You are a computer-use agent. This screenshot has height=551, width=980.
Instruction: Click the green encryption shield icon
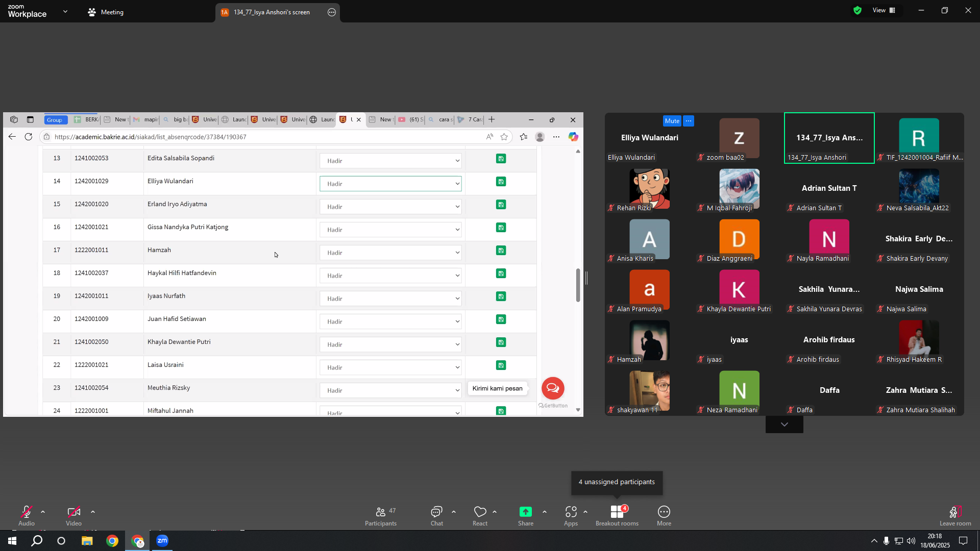(x=857, y=10)
